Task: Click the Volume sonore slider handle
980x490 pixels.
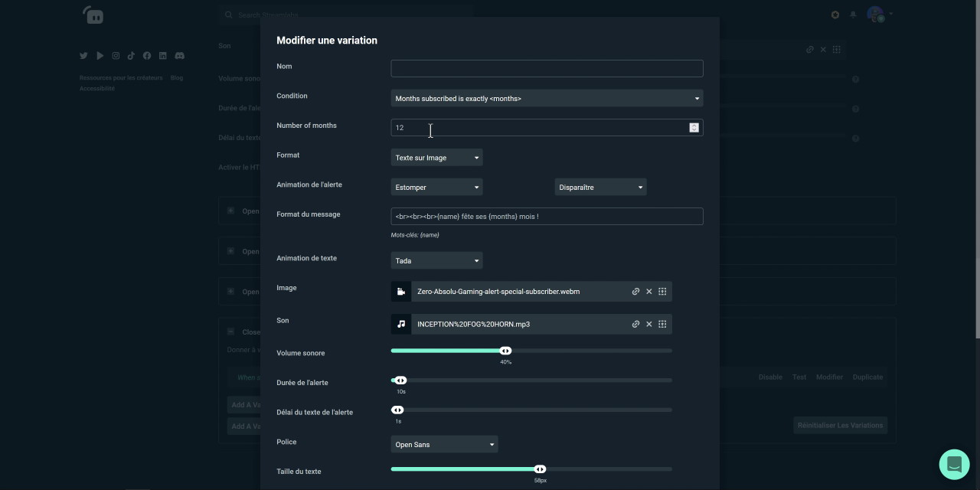Action: coord(505,351)
